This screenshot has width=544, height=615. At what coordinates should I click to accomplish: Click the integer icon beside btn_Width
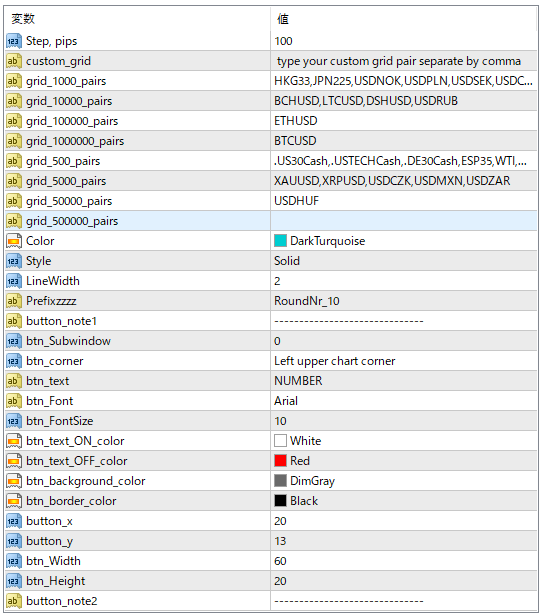14,561
